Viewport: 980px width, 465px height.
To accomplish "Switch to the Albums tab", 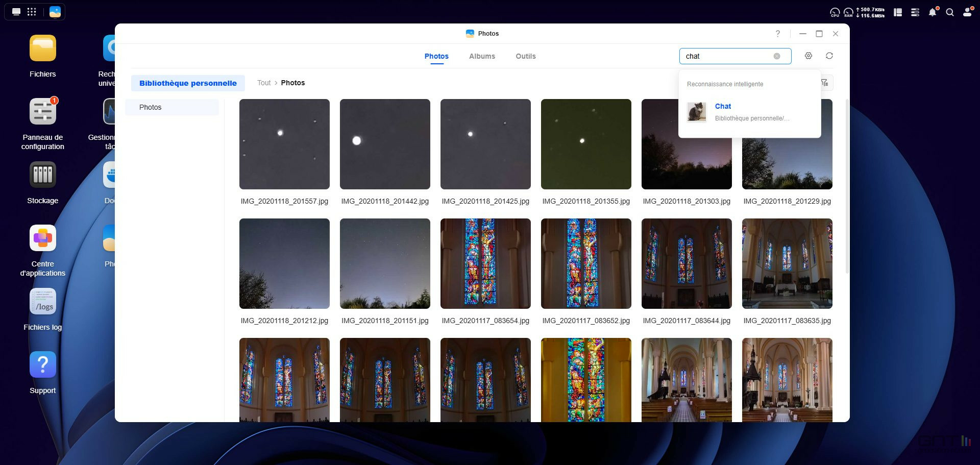I will (482, 56).
